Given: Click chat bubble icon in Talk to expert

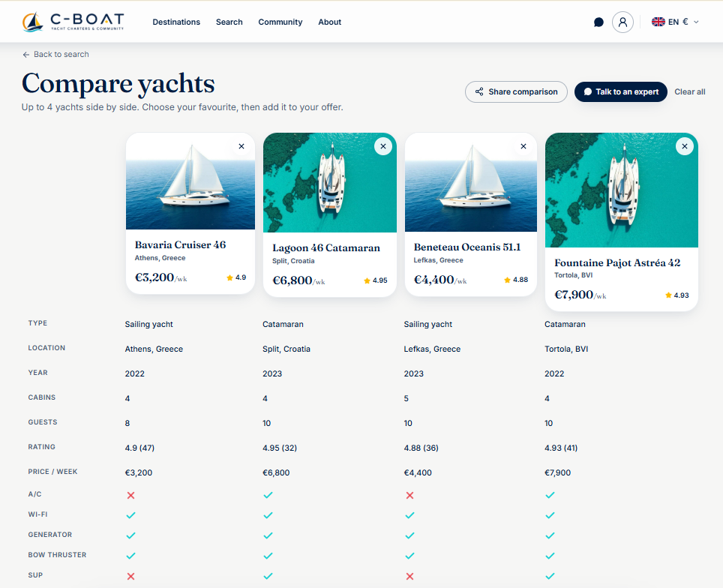Looking at the screenshot, I should (588, 91).
